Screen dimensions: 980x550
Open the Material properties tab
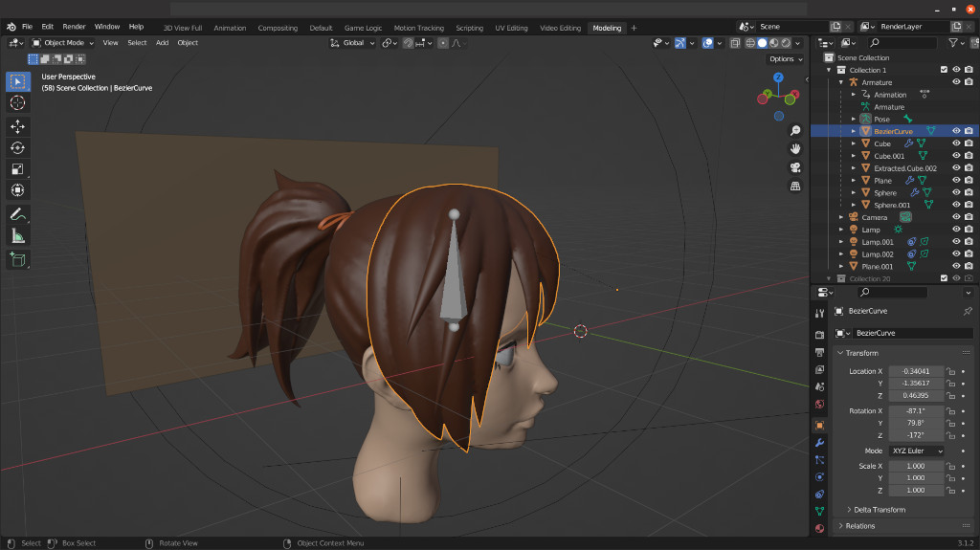coord(819,529)
